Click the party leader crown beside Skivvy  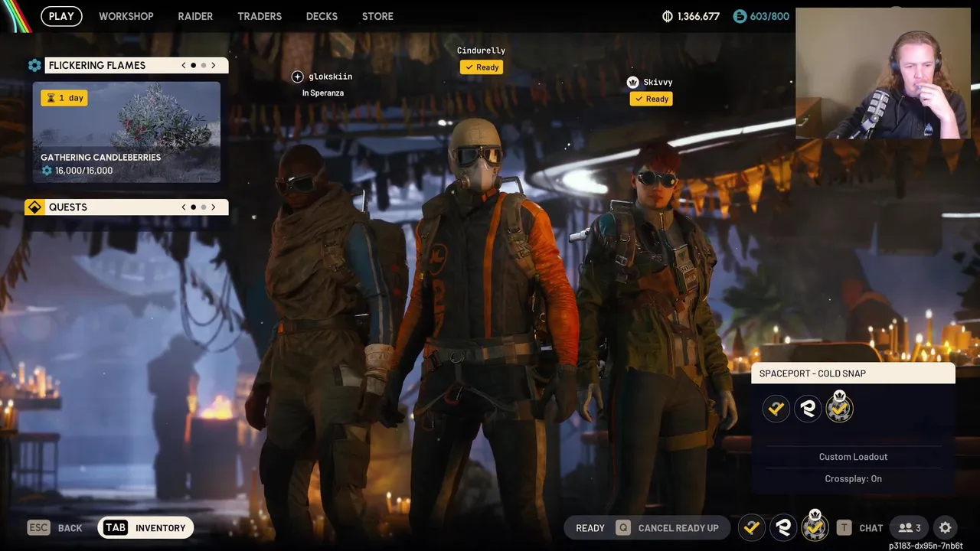click(633, 83)
